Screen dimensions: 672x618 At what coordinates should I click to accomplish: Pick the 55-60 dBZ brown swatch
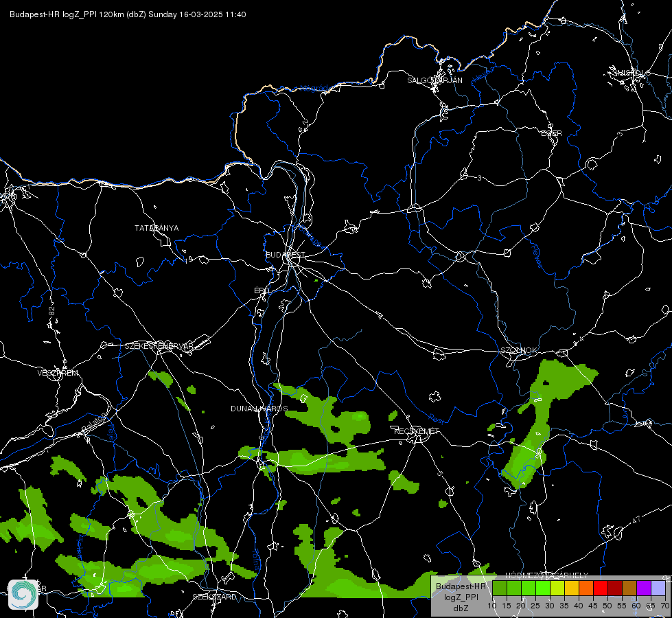pyautogui.click(x=629, y=588)
